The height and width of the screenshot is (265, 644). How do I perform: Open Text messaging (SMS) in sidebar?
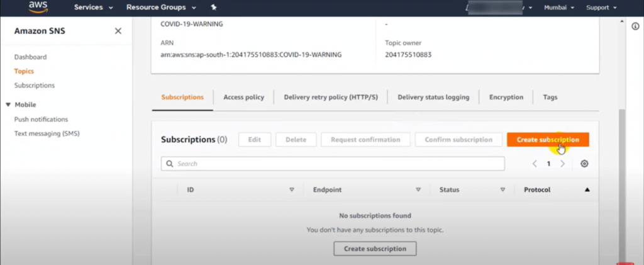47,133
